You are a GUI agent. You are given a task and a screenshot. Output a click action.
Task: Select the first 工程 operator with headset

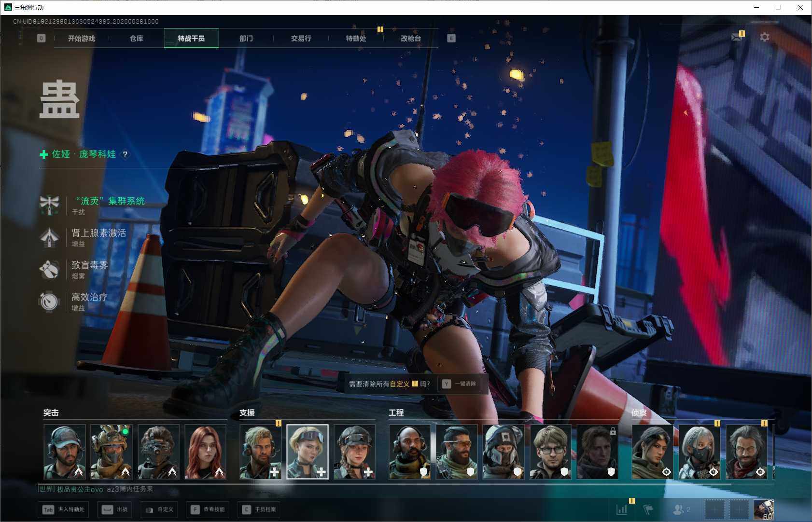coord(410,452)
